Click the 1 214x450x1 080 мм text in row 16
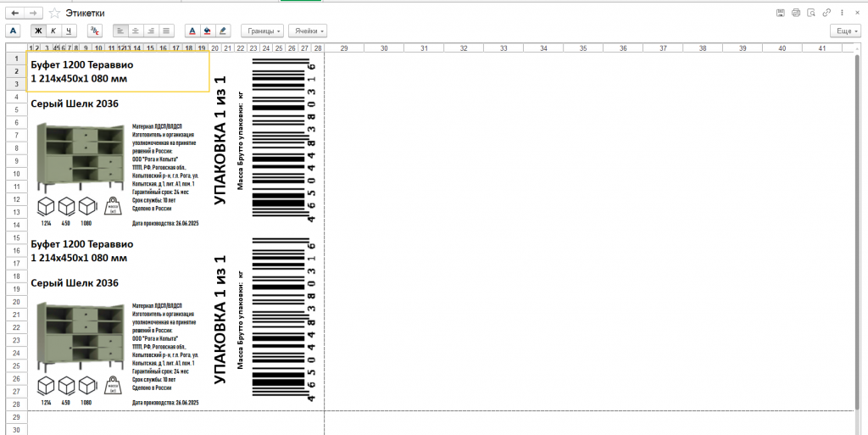This screenshot has width=868, height=435. click(79, 258)
